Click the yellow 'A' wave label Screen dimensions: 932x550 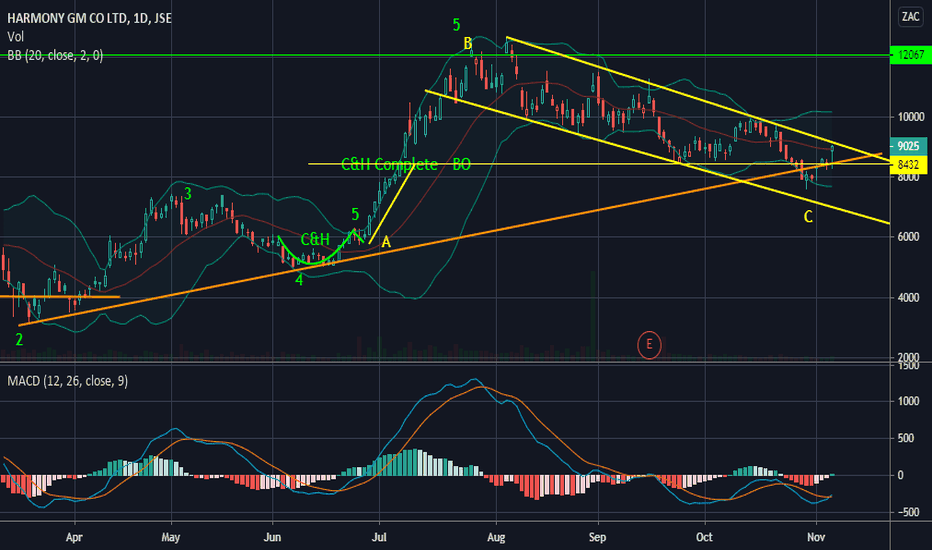[x=386, y=242]
